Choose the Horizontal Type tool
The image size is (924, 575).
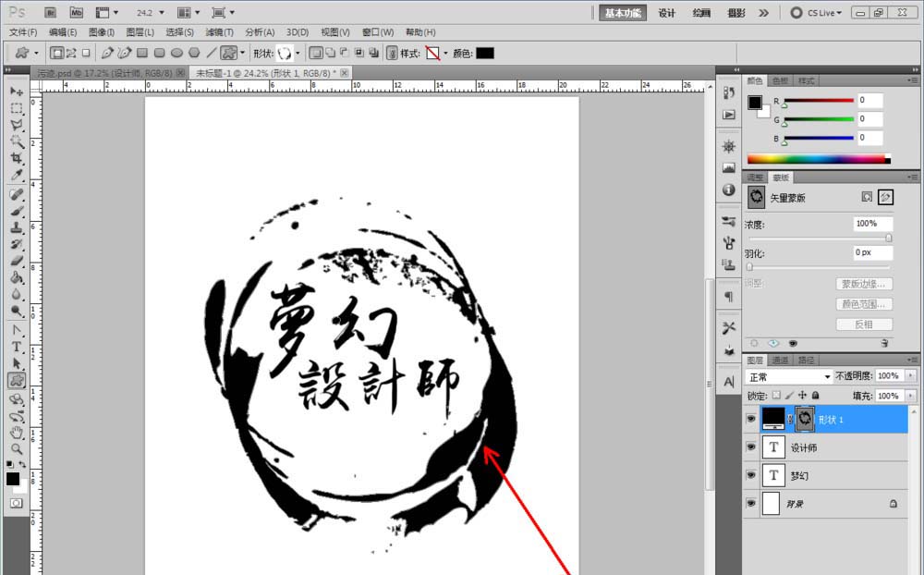pos(17,346)
